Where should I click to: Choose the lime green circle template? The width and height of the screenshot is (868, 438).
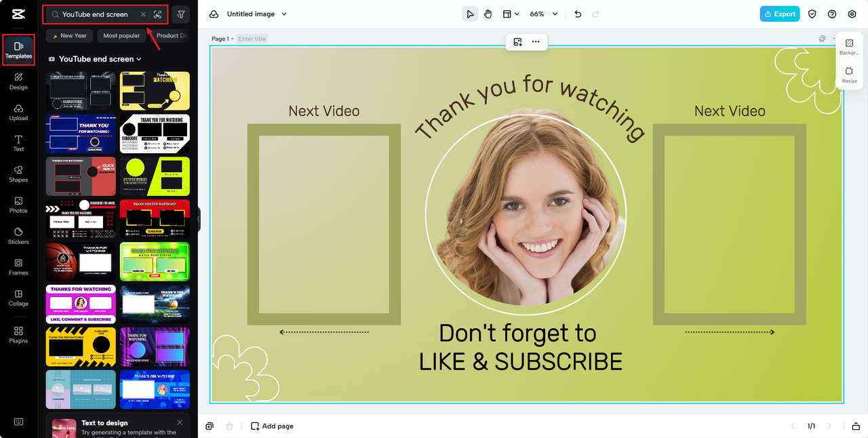[155, 176]
